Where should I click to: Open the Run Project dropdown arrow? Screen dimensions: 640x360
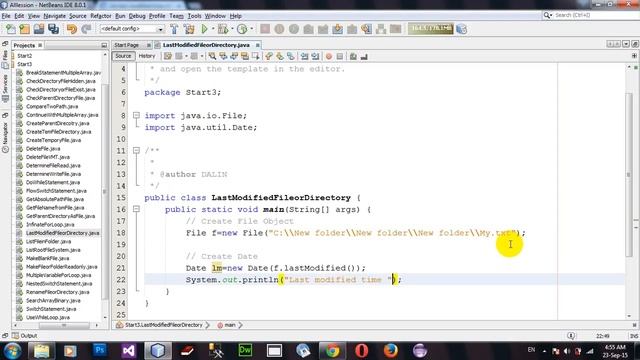(213, 29)
